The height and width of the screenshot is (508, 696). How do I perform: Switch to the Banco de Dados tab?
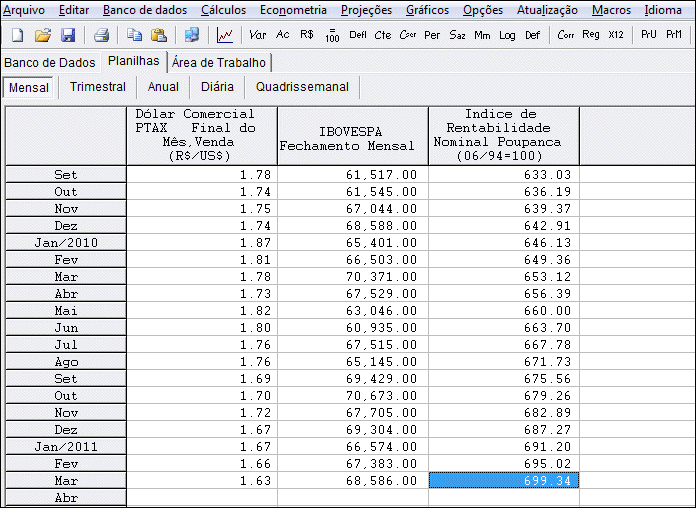(x=50, y=63)
